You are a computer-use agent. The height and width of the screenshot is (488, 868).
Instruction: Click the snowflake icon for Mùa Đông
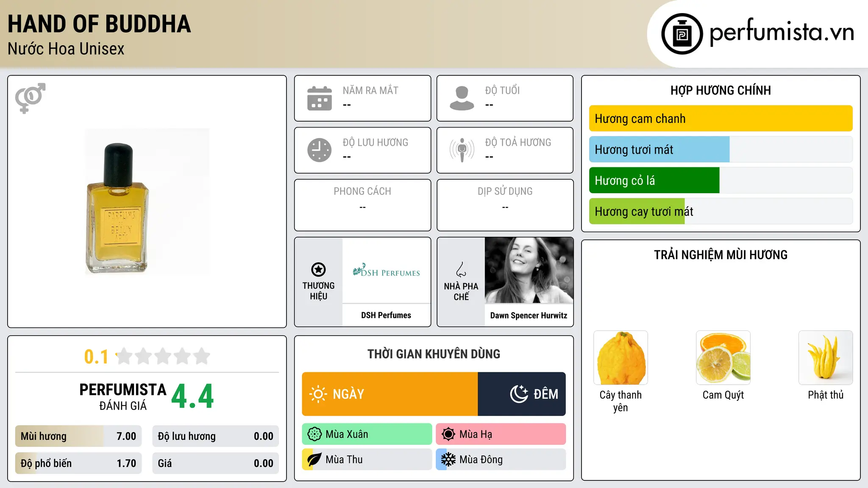point(448,460)
